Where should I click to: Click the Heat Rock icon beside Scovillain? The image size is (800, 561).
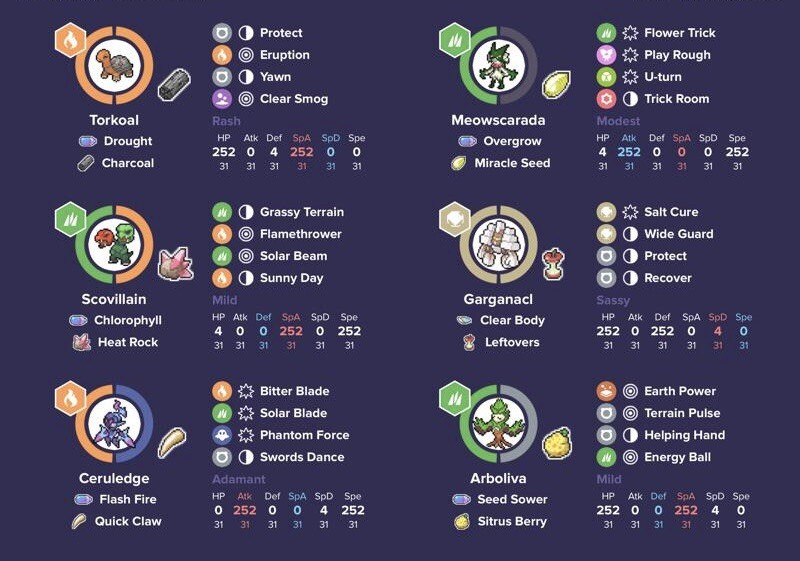tap(175, 264)
